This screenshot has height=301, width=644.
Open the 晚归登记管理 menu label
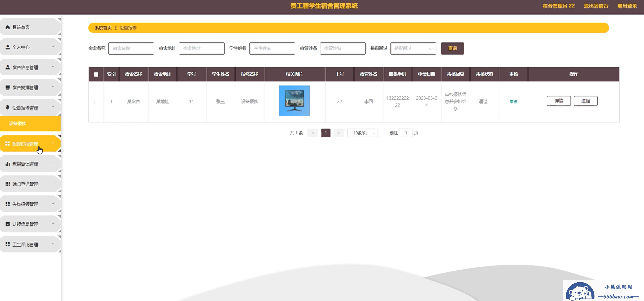pos(25,184)
